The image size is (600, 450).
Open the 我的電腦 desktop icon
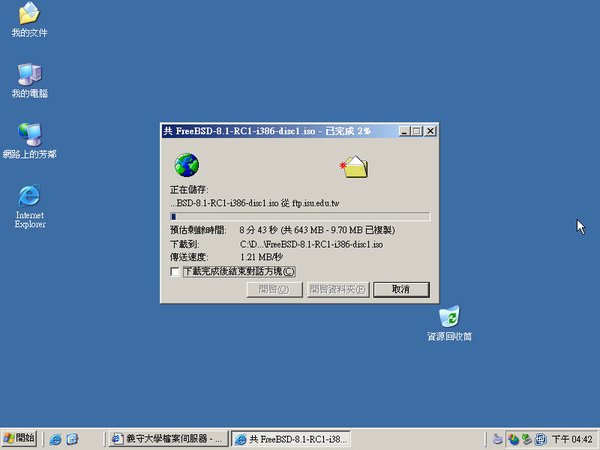pos(29,80)
